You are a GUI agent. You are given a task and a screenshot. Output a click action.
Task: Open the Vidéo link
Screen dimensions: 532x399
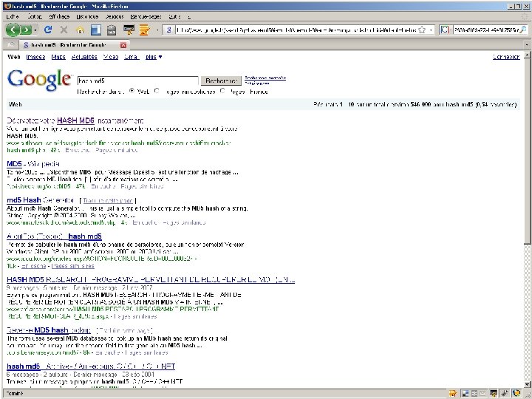(111, 57)
